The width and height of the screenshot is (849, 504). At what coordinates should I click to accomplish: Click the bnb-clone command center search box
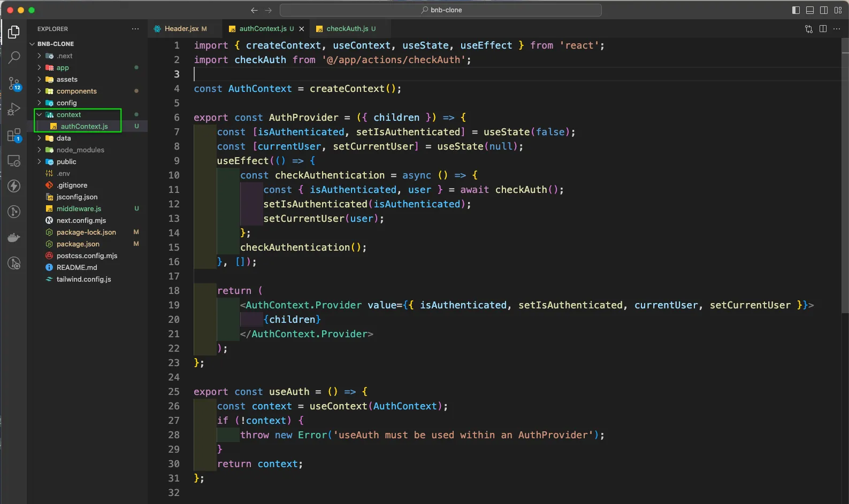pos(441,10)
